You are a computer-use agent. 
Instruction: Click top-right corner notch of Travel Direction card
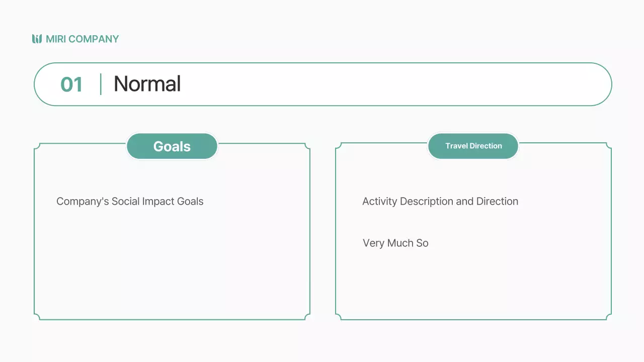pos(608,146)
